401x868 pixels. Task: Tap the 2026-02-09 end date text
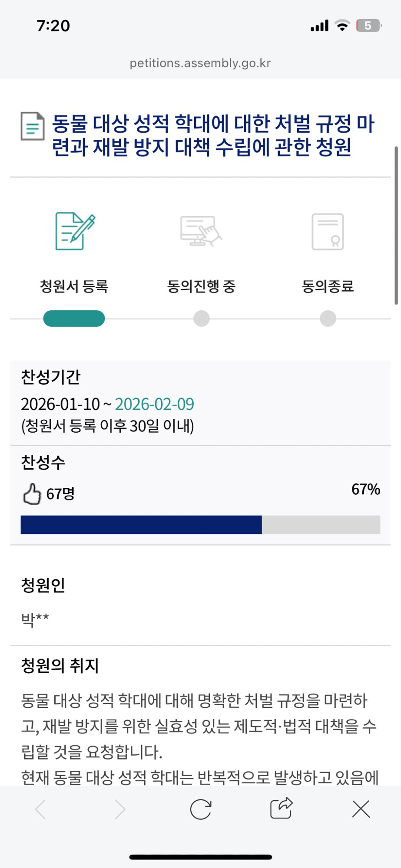point(154,404)
